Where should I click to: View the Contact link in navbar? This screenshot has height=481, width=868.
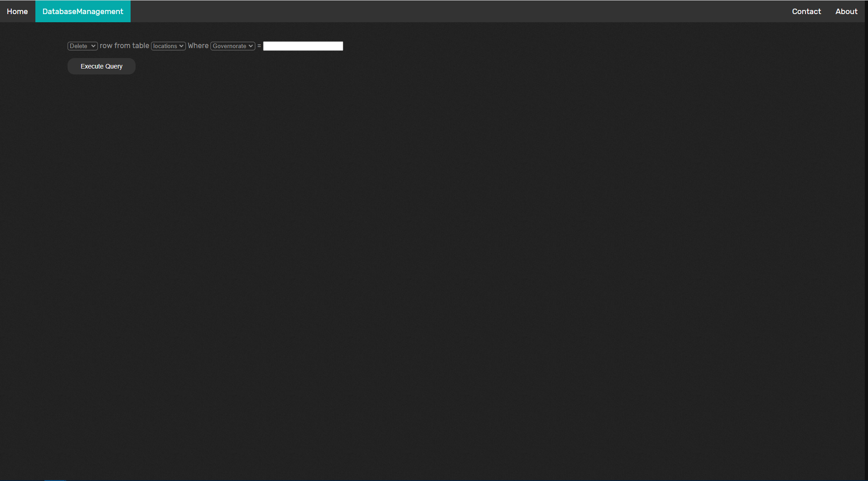(x=806, y=11)
